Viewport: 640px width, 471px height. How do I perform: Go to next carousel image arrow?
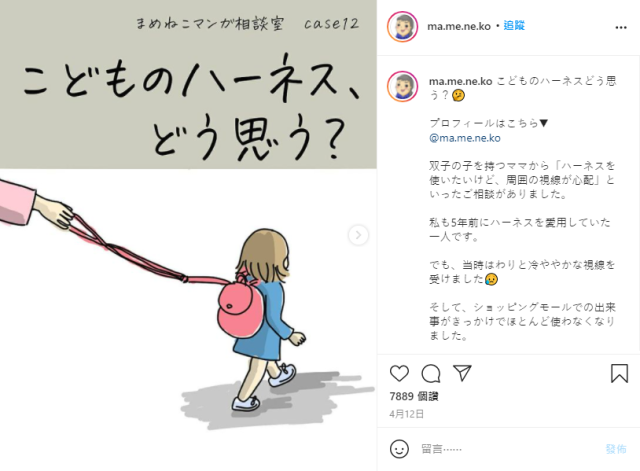tap(358, 235)
